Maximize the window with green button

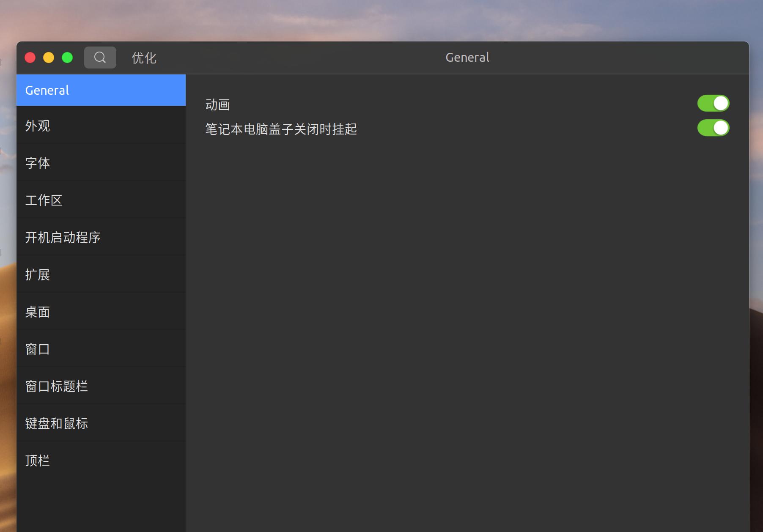(67, 58)
